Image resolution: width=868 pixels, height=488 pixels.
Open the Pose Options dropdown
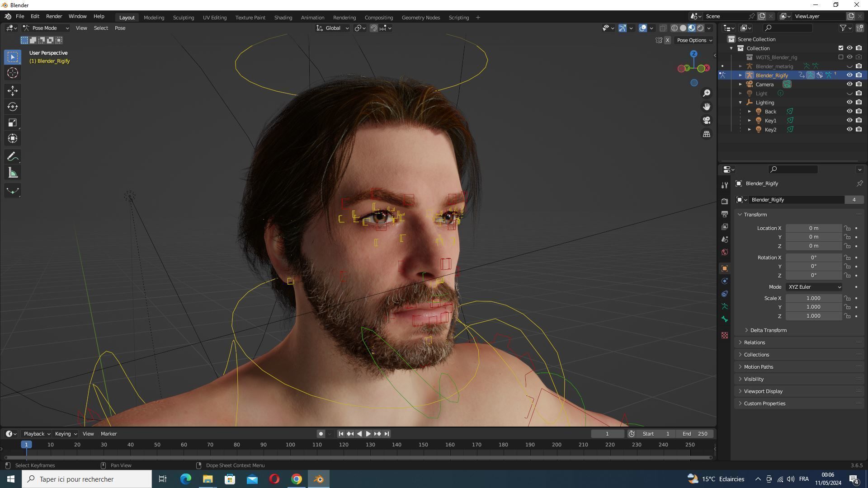pos(694,40)
